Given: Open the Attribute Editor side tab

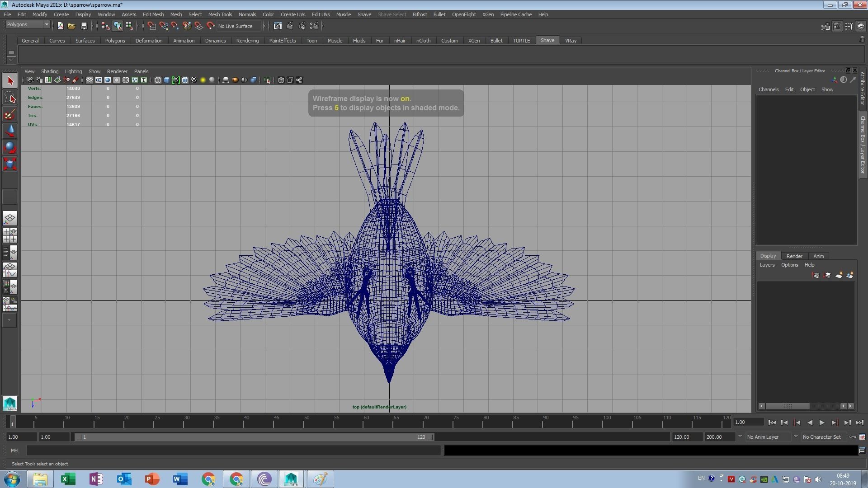Looking at the screenshot, I should point(863,89).
